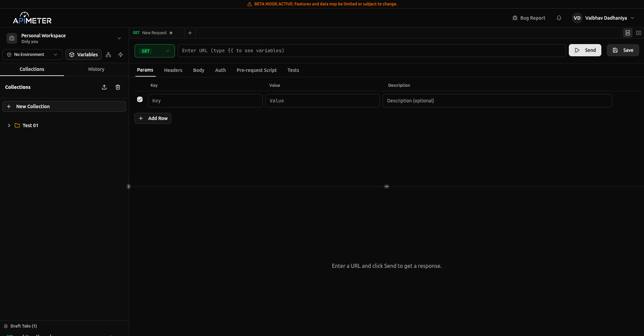Open the No Environment dropdown
The image size is (644, 336).
(x=32, y=54)
